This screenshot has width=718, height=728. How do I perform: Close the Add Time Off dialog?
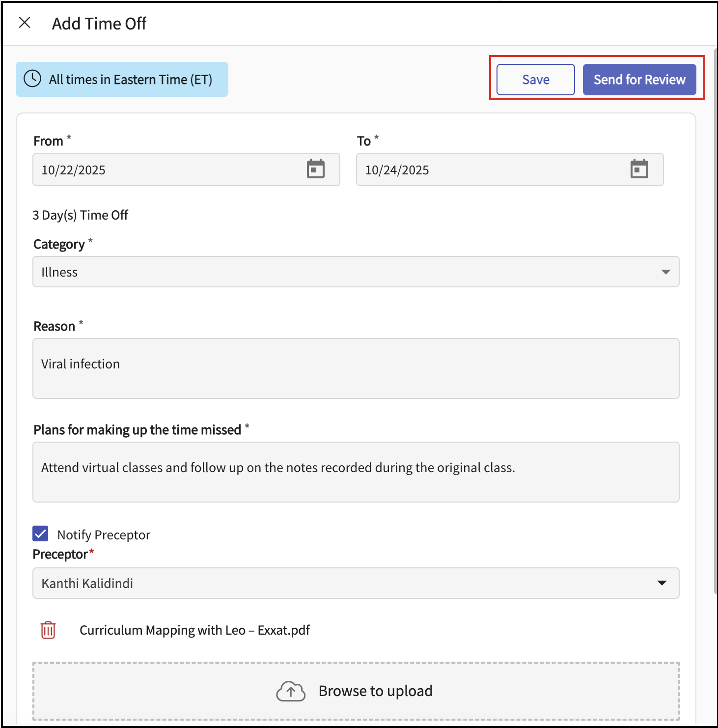[x=25, y=23]
